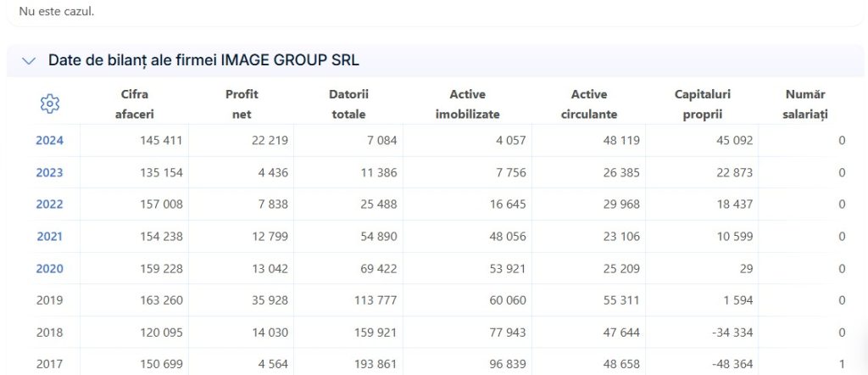The height and width of the screenshot is (375, 868).
Task: Select the 2018 Capitaluri proprii value -34 334
Action: tap(727, 333)
